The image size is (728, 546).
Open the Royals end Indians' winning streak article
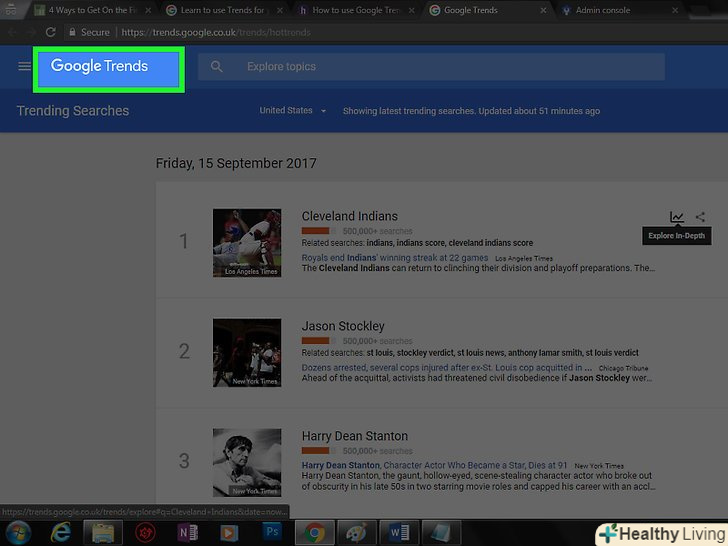point(395,258)
